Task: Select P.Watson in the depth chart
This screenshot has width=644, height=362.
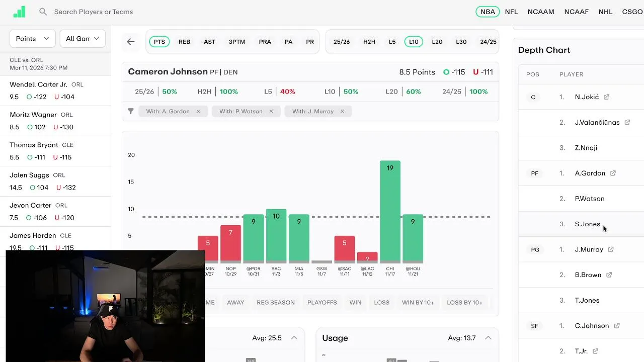Action: (x=590, y=199)
